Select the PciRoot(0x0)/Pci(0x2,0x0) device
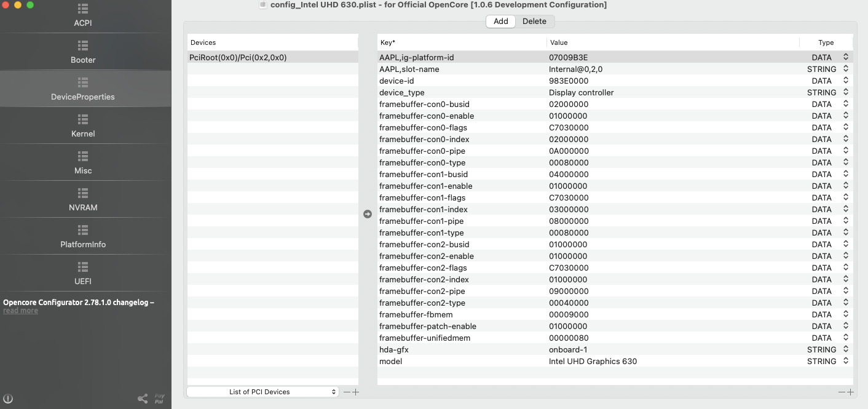The width and height of the screenshot is (868, 409). click(238, 57)
